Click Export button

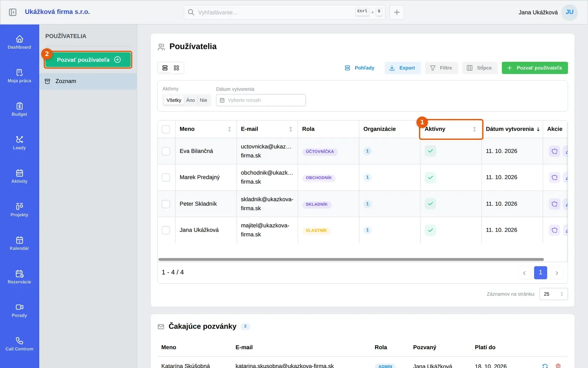pyautogui.click(x=402, y=68)
